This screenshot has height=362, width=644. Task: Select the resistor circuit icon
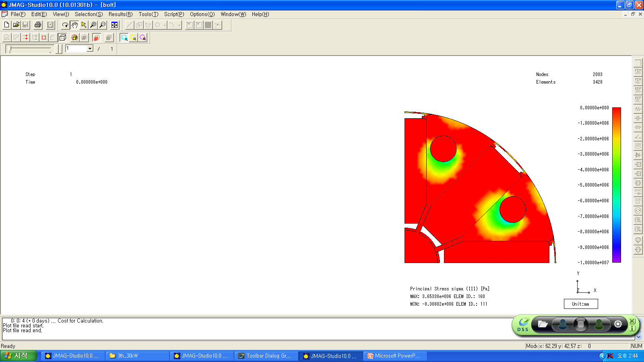click(x=638, y=109)
